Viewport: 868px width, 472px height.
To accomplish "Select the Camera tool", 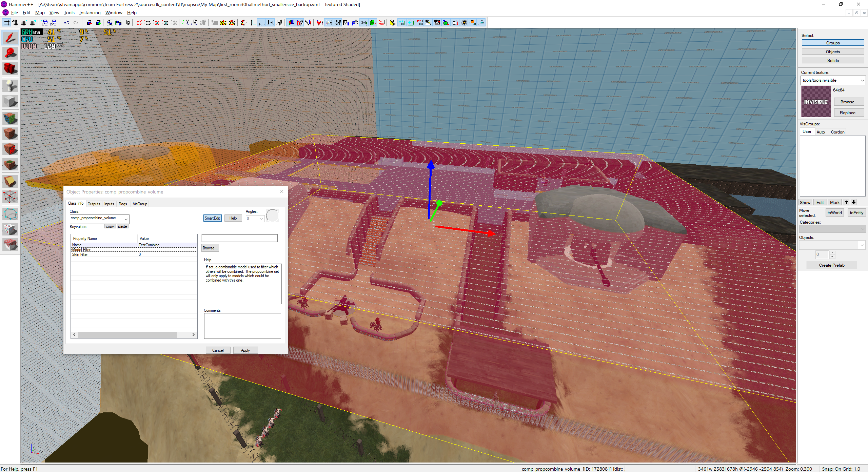I will coord(10,69).
